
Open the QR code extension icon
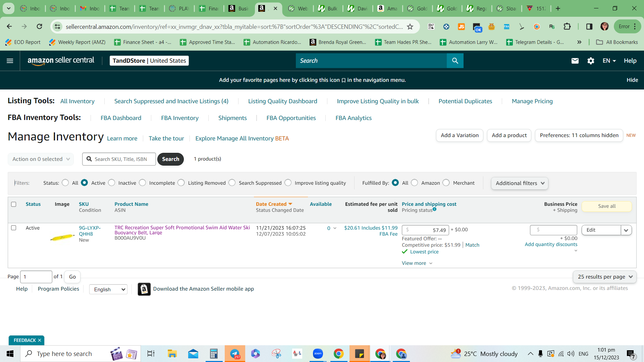pyautogui.click(x=431, y=26)
